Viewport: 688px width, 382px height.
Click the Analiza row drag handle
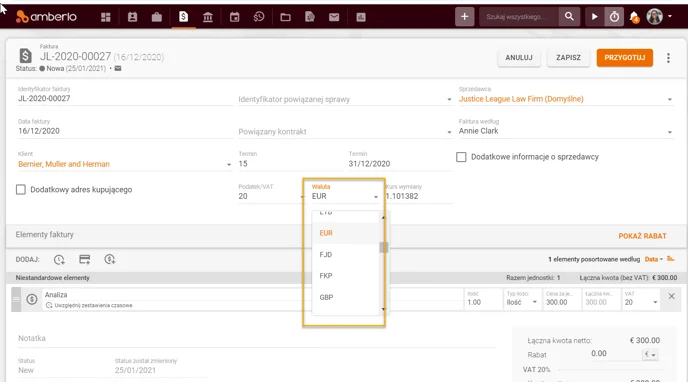[16, 299]
